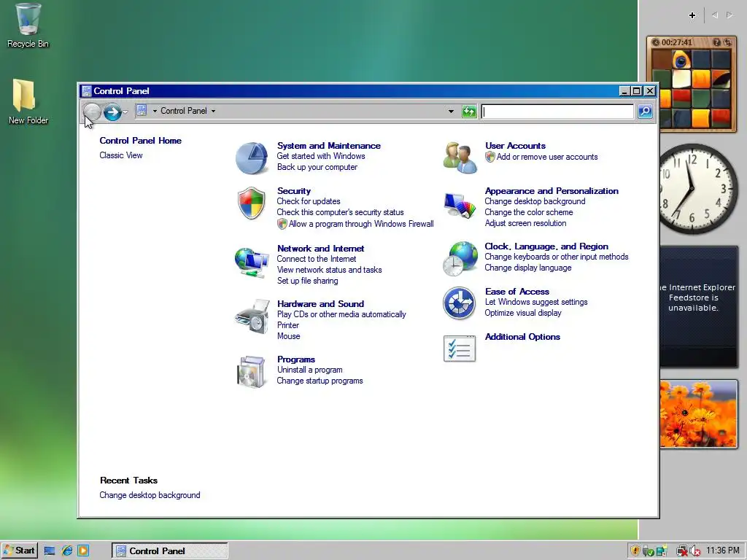This screenshot has height=560, width=747.
Task: Click the Check for updates link
Action: (x=309, y=201)
